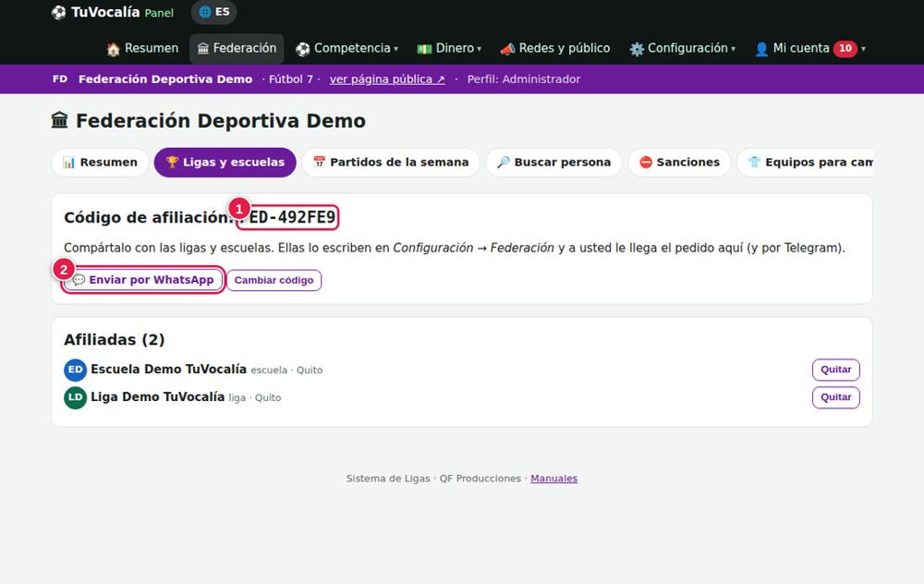This screenshot has width=924, height=584.
Task: Select Federación Deportiva Demo in the purple bar
Action: tap(165, 79)
